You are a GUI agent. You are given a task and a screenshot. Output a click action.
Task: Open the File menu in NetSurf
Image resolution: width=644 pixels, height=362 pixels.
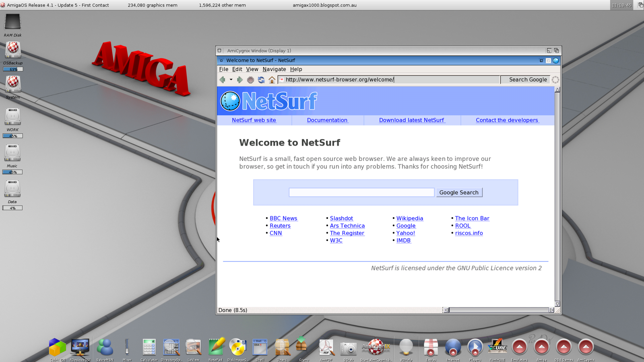click(223, 69)
